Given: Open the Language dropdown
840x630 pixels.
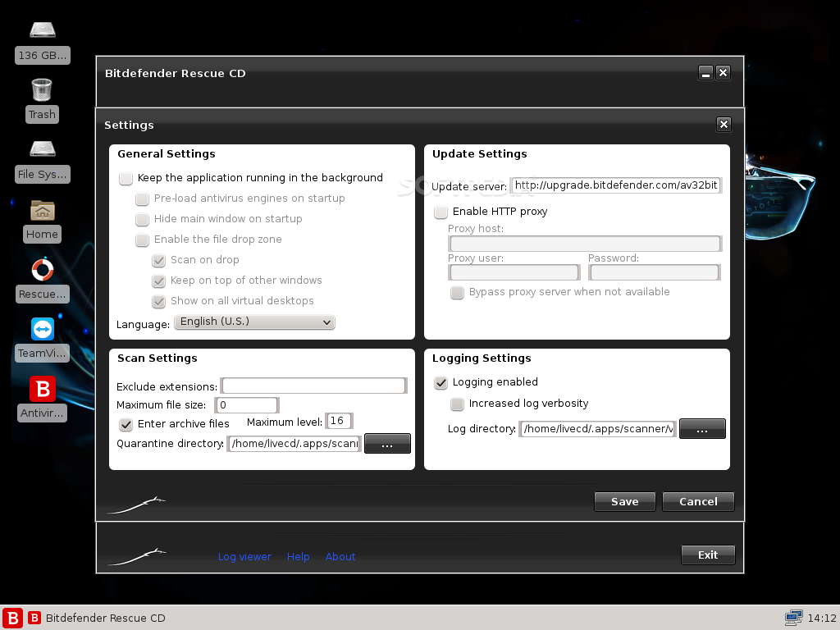Looking at the screenshot, I should pyautogui.click(x=254, y=322).
